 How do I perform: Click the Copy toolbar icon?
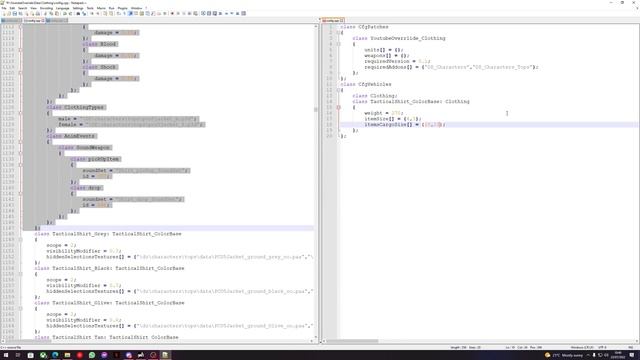coord(51,13)
